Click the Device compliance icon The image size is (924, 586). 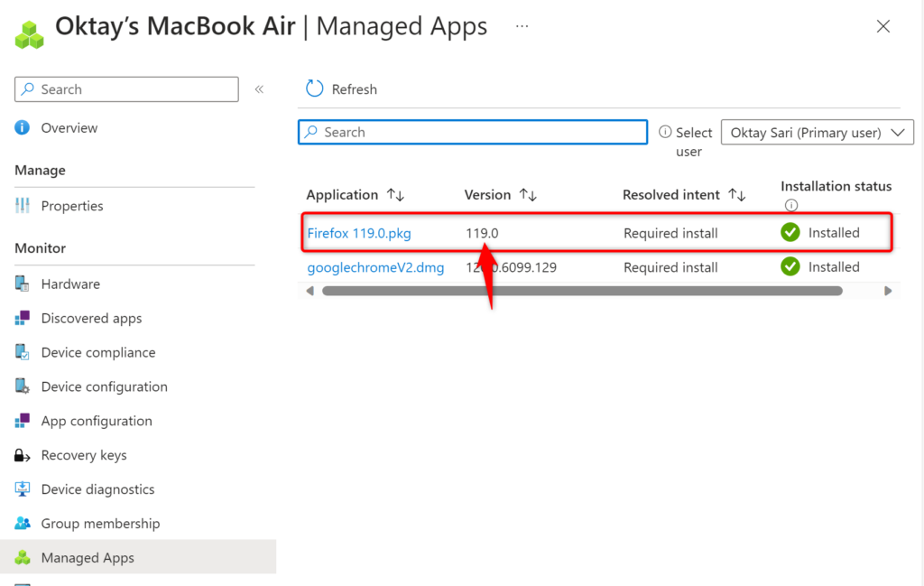click(x=23, y=352)
